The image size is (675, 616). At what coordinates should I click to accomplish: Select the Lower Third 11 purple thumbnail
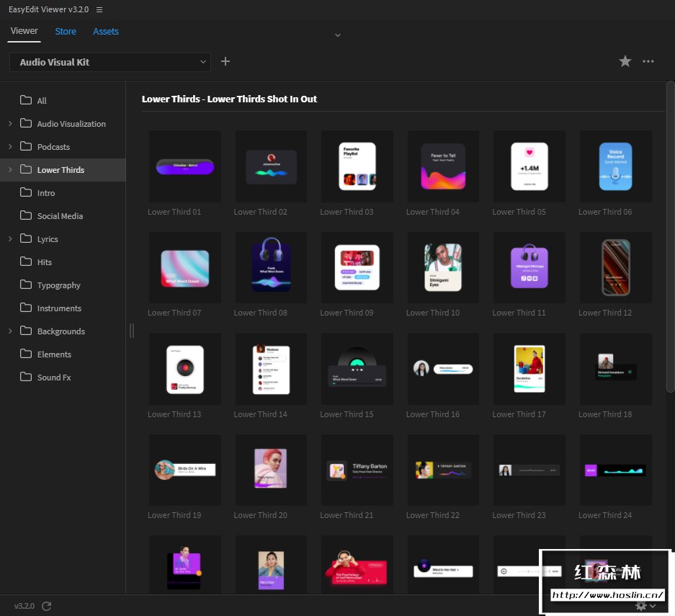(529, 268)
